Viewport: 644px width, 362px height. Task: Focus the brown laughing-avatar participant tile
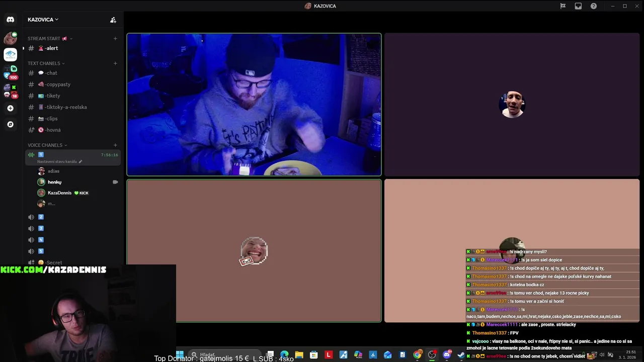(x=254, y=250)
